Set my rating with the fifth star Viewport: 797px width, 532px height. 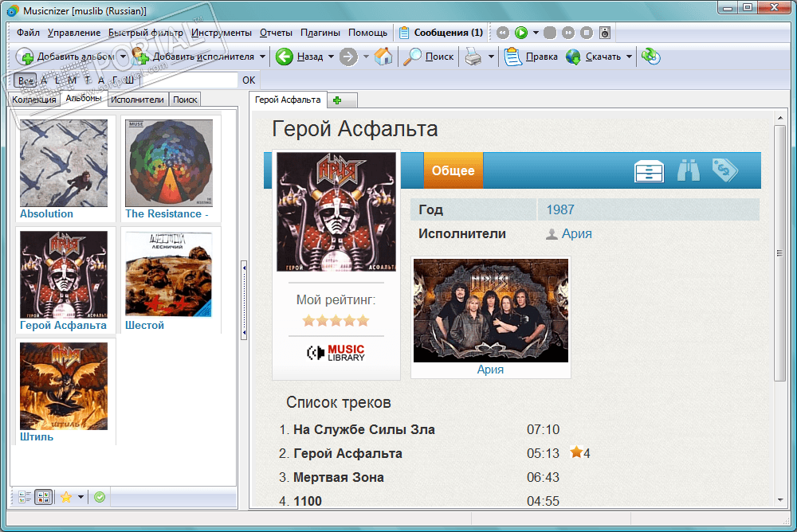tap(363, 321)
